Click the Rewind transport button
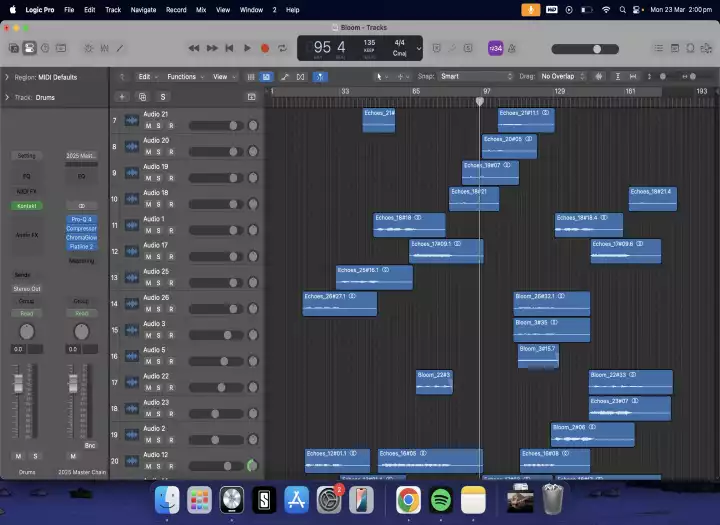Screen dimensions: 720x525 click(x=194, y=48)
